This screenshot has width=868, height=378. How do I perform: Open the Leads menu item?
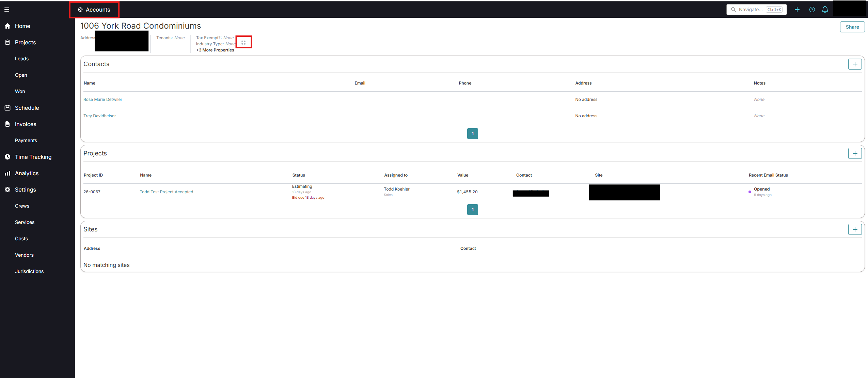22,59
